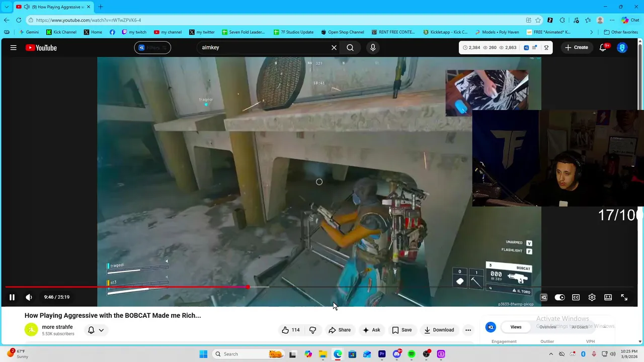Download the video
The width and height of the screenshot is (644, 362).
click(439, 330)
